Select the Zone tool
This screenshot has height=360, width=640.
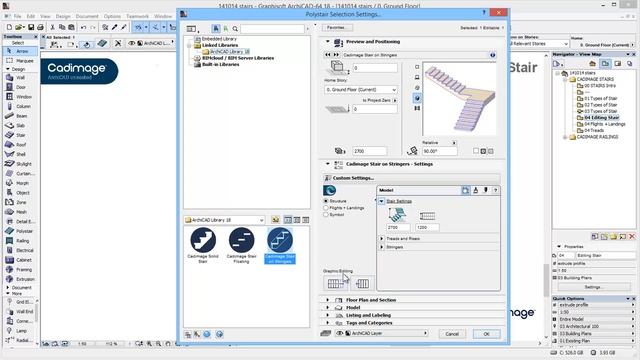(x=20, y=202)
